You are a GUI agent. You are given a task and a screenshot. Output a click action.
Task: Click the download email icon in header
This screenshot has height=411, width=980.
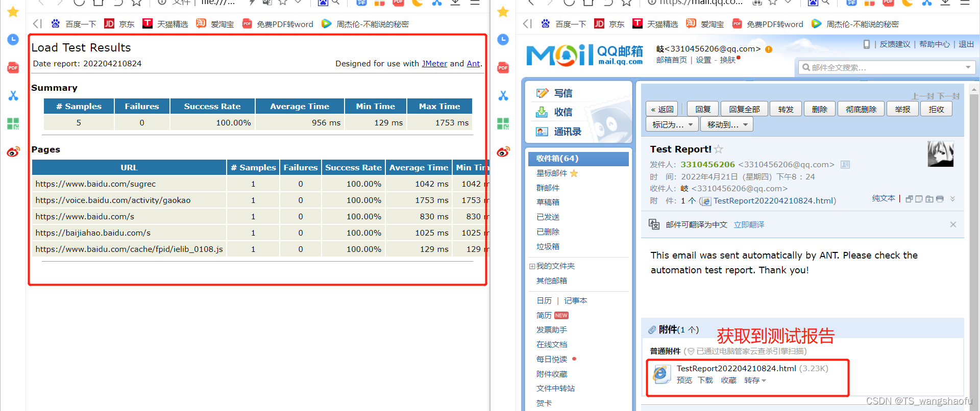coord(929,199)
